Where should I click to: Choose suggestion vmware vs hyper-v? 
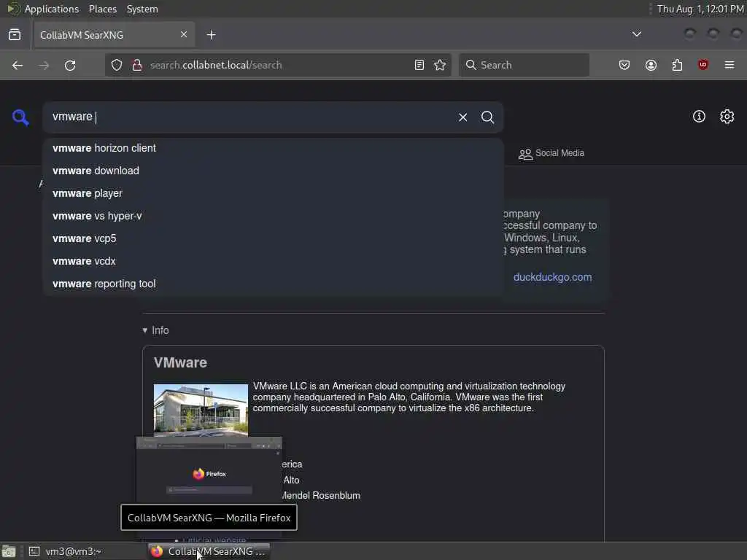click(274, 216)
